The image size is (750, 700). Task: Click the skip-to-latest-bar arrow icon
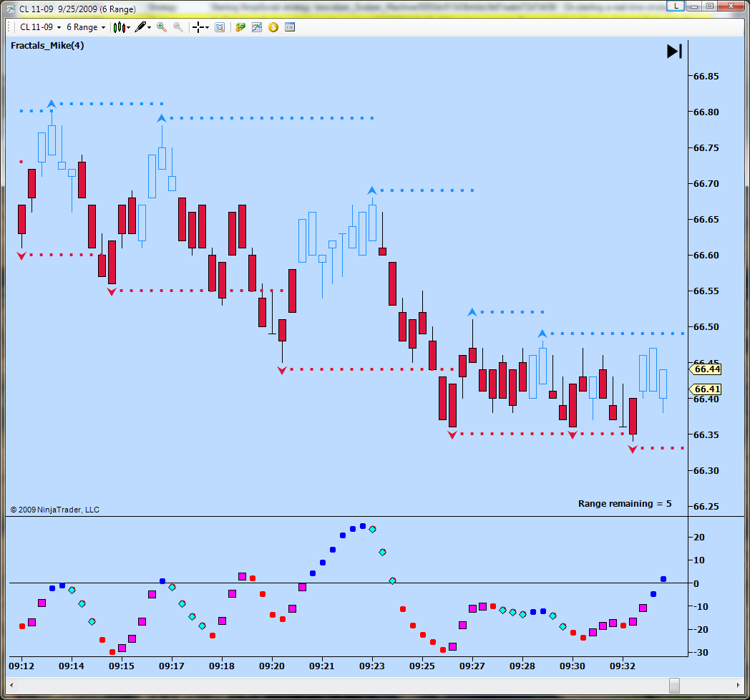tap(674, 52)
